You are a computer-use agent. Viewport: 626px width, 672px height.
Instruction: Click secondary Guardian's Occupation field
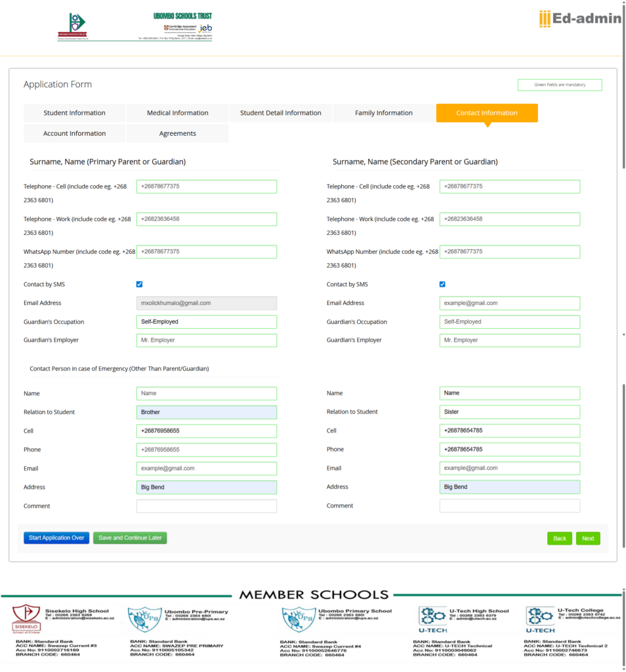click(x=509, y=322)
